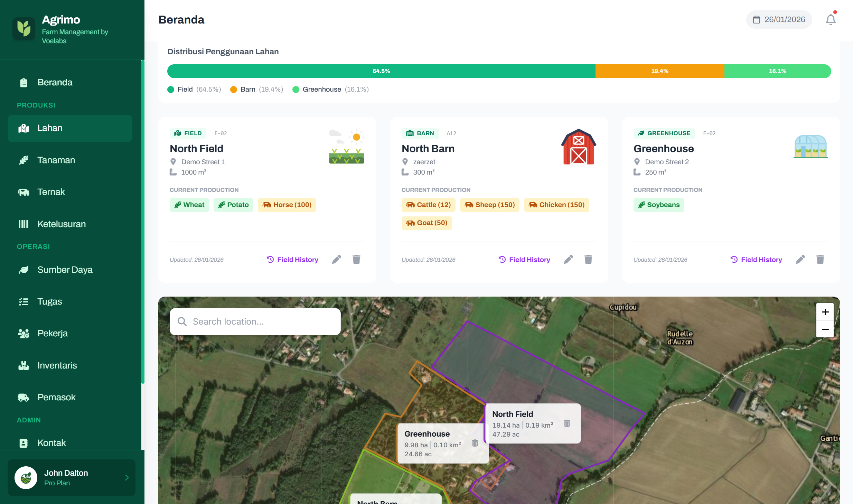This screenshot has width=853, height=504.
Task: Click Greenhouse legend dot in distribution
Action: (296, 90)
